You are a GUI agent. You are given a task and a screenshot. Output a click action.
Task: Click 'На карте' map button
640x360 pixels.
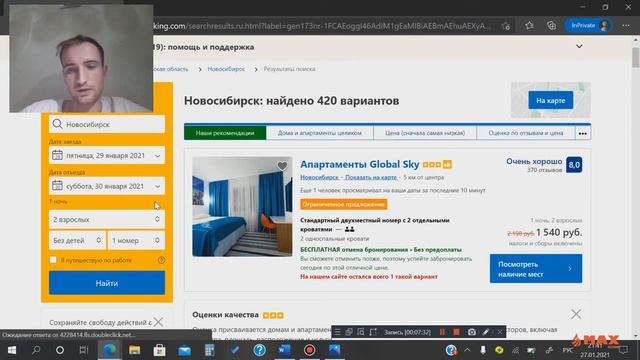tap(551, 100)
